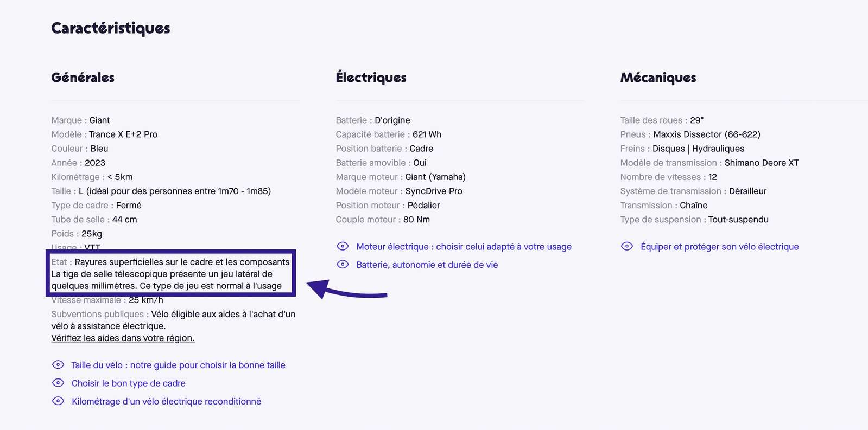
Task: Click the 'Électriques' section heading
Action: pos(371,78)
